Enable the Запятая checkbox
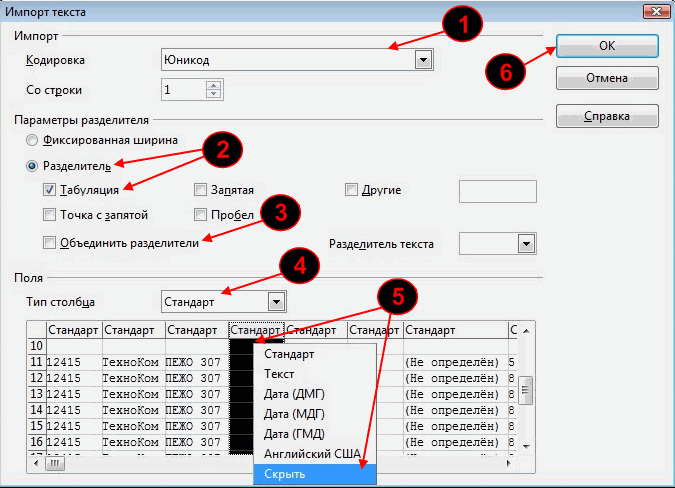The image size is (675, 488). click(x=201, y=189)
